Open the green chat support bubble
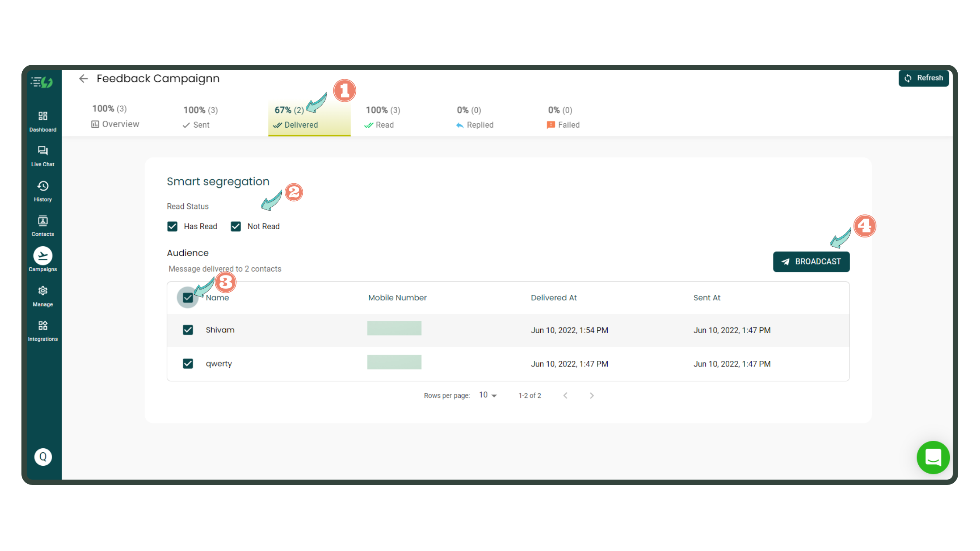 click(933, 457)
